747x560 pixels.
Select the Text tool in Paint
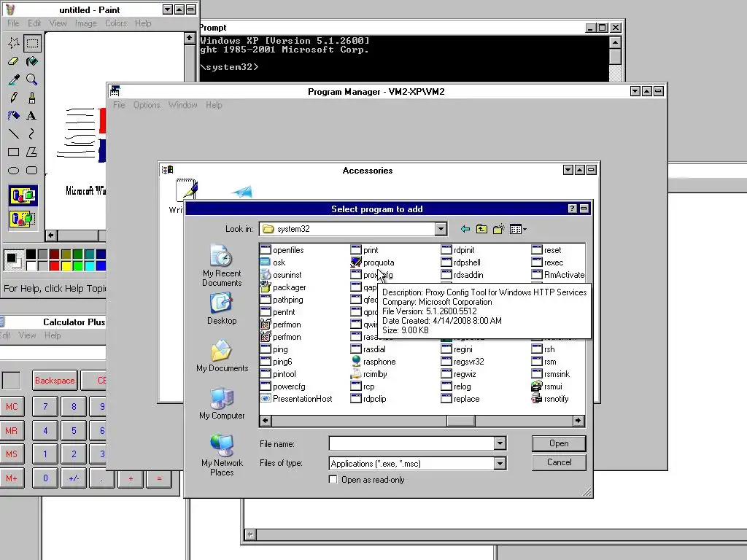[32, 116]
